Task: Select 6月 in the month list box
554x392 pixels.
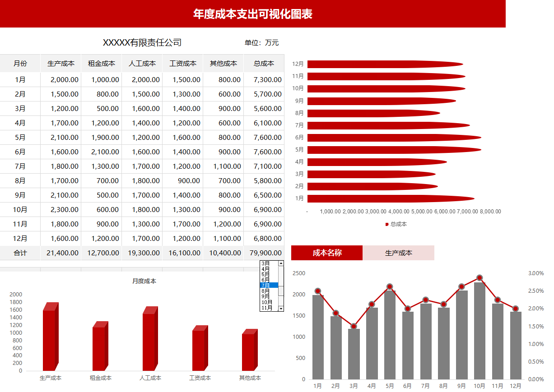Action: coord(269,280)
